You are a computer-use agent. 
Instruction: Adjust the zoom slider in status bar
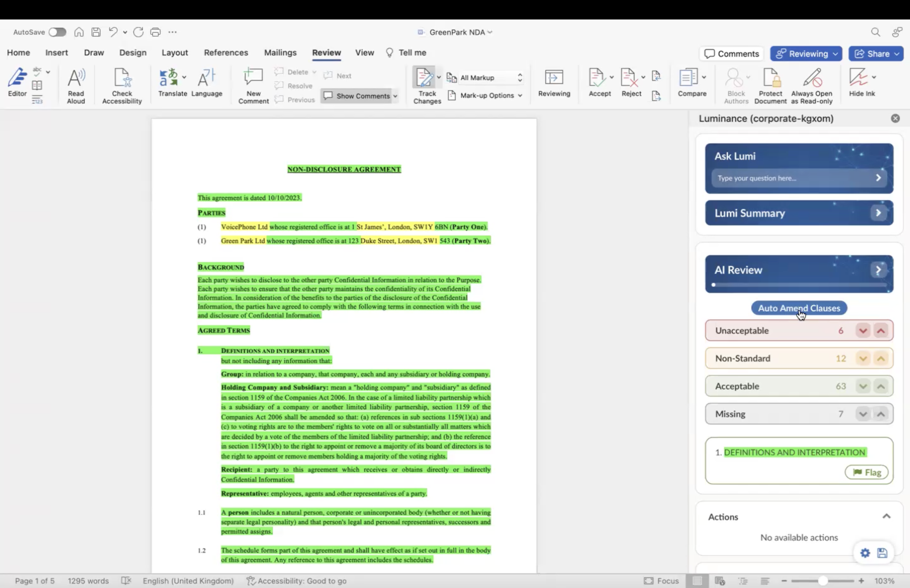(x=823, y=581)
